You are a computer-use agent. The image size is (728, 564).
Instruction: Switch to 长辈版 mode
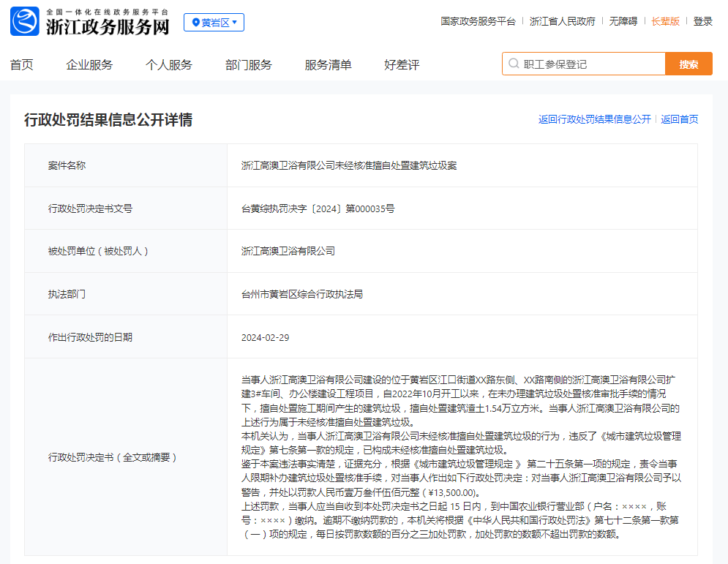[665, 21]
